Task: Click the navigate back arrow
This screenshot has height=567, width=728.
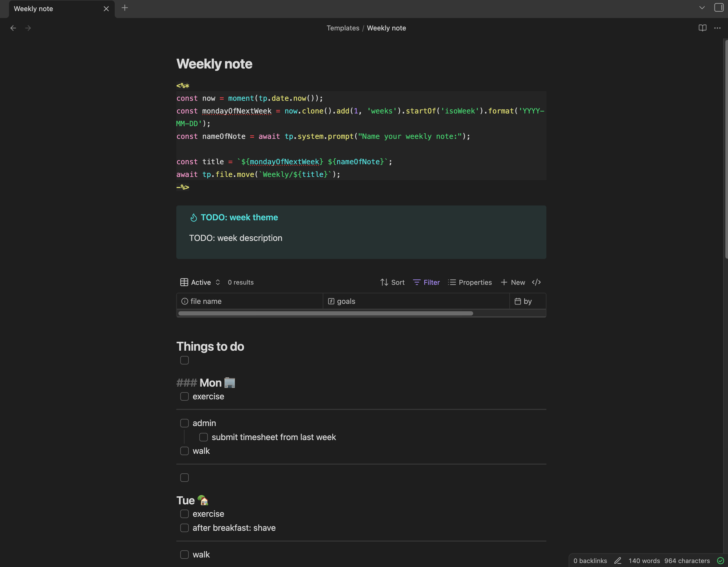Action: click(13, 28)
